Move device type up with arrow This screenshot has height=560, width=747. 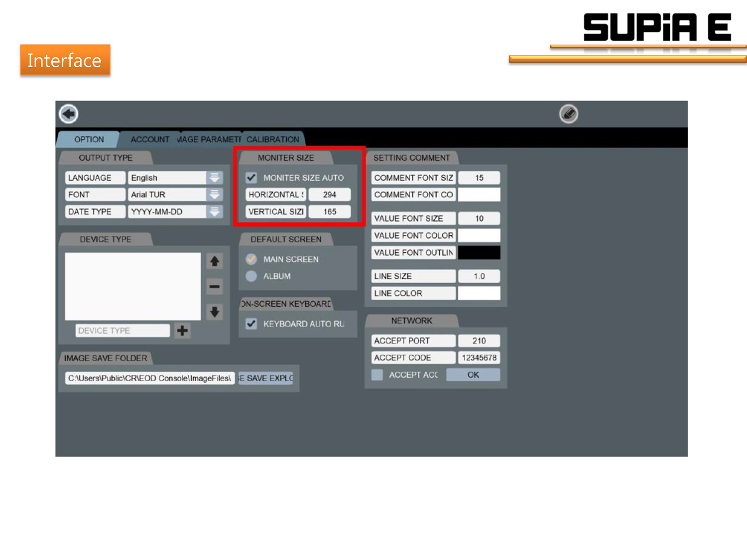[215, 261]
